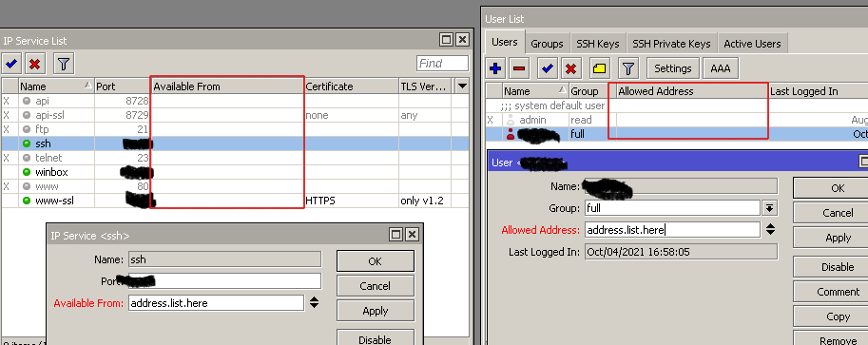This screenshot has height=345, width=868.
Task: Open the SSH Keys tab
Action: coord(598,44)
